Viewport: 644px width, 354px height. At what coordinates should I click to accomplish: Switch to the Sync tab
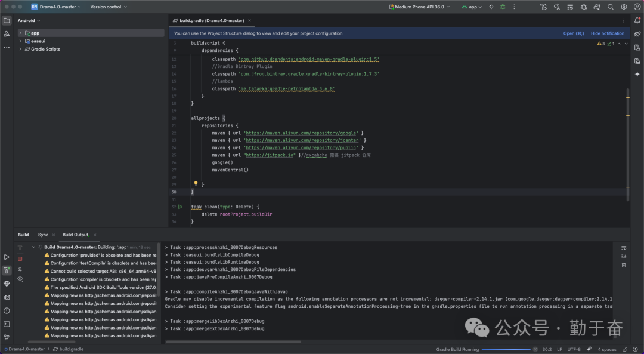(43, 235)
